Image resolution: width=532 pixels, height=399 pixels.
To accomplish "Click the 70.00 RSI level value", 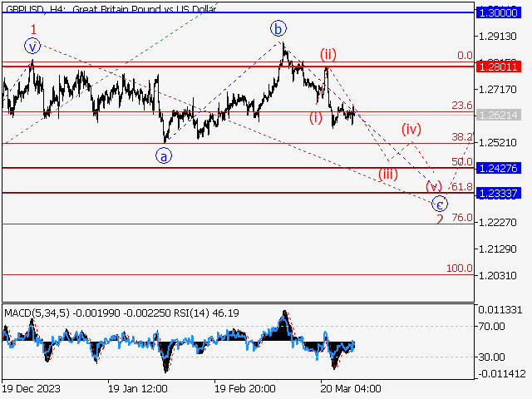I will [x=491, y=327].
